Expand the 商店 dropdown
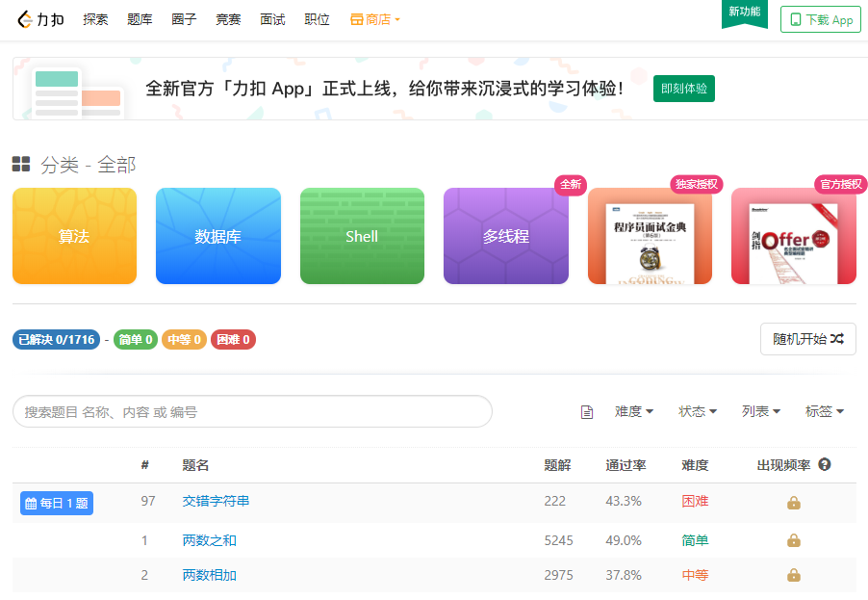 tap(374, 19)
